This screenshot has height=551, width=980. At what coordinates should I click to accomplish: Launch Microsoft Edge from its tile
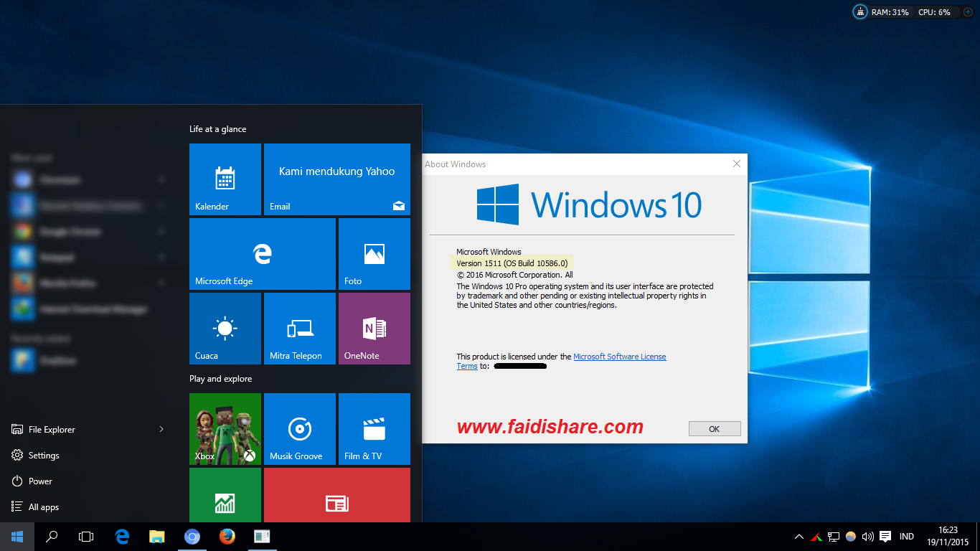click(262, 253)
